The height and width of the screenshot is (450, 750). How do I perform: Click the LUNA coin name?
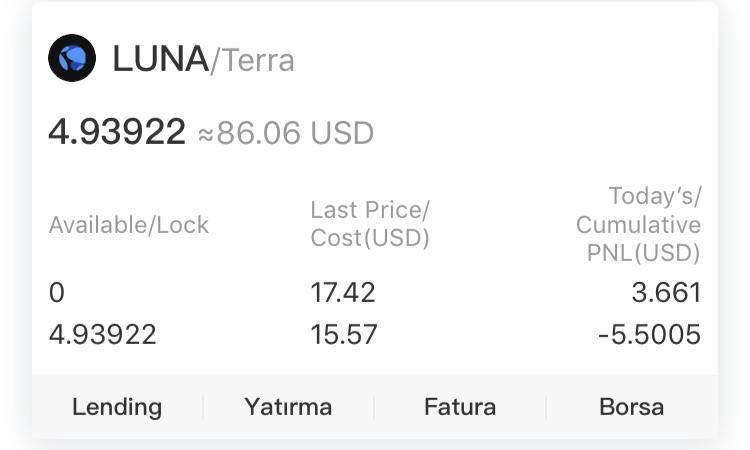pyautogui.click(x=160, y=59)
